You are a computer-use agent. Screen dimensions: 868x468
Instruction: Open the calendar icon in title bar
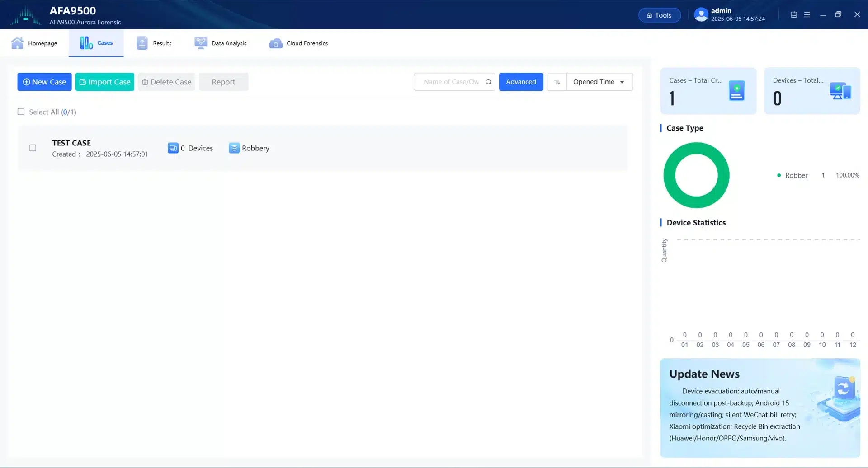793,14
